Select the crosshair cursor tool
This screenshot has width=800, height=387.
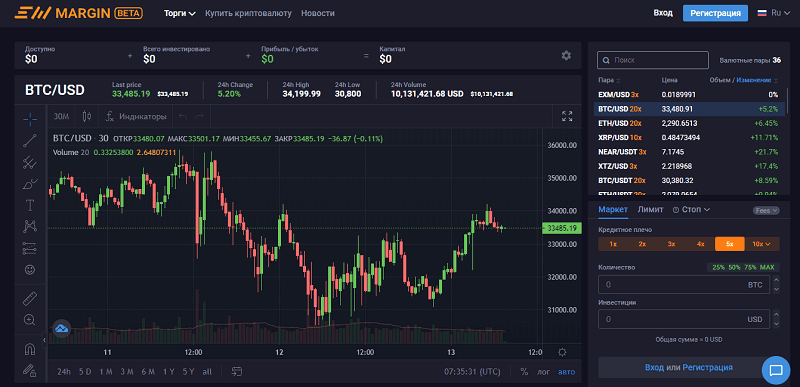tap(30, 119)
